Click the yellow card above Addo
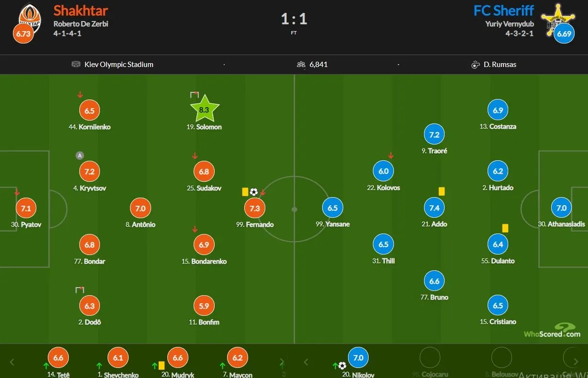Screen dimensions: 588x378 point(442,191)
